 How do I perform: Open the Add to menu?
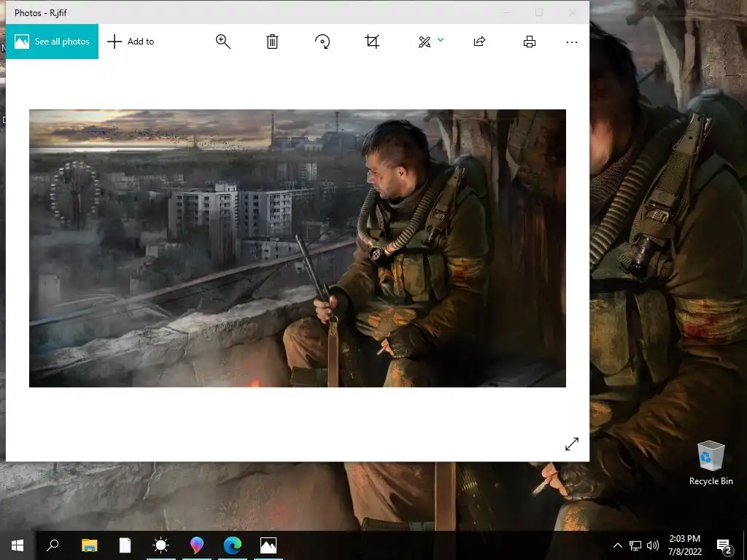point(131,42)
